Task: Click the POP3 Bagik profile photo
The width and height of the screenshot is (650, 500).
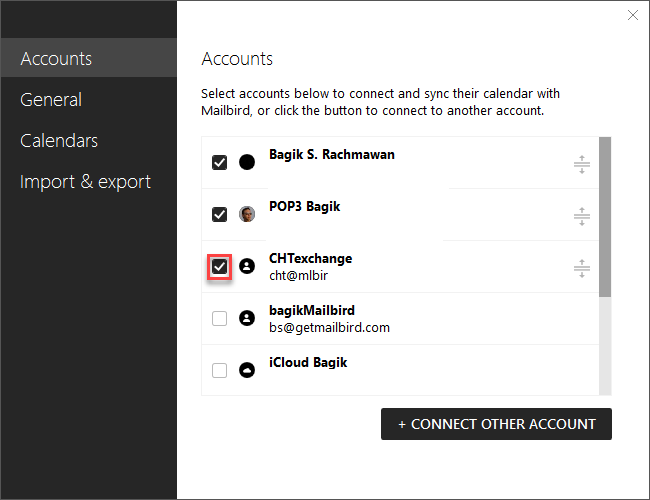Action: [x=247, y=214]
